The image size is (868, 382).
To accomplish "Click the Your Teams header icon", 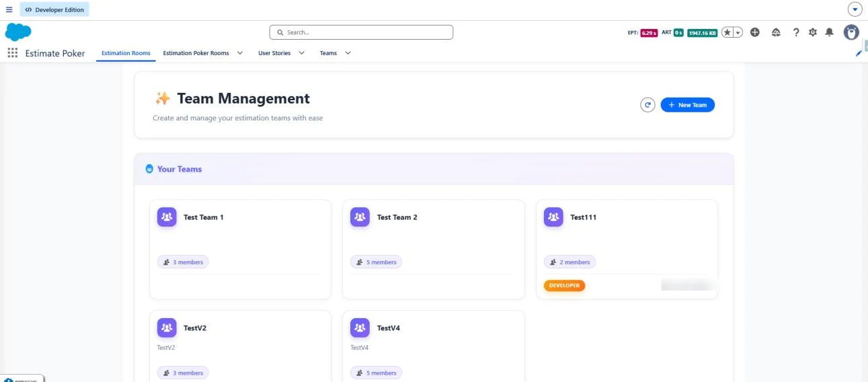I will tap(149, 169).
